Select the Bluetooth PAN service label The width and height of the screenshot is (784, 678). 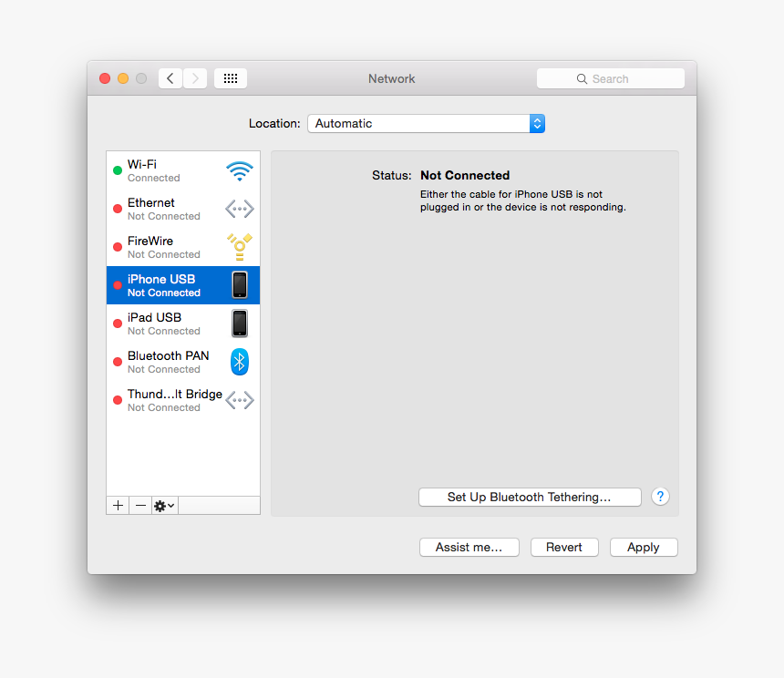click(x=169, y=355)
